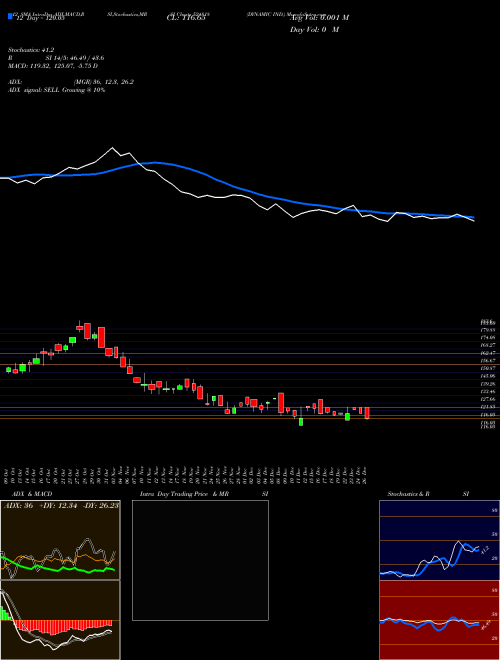Screen dimensions: 500x660
Task: Click the tallest green candle near the price peak
Action: tap(72, 340)
